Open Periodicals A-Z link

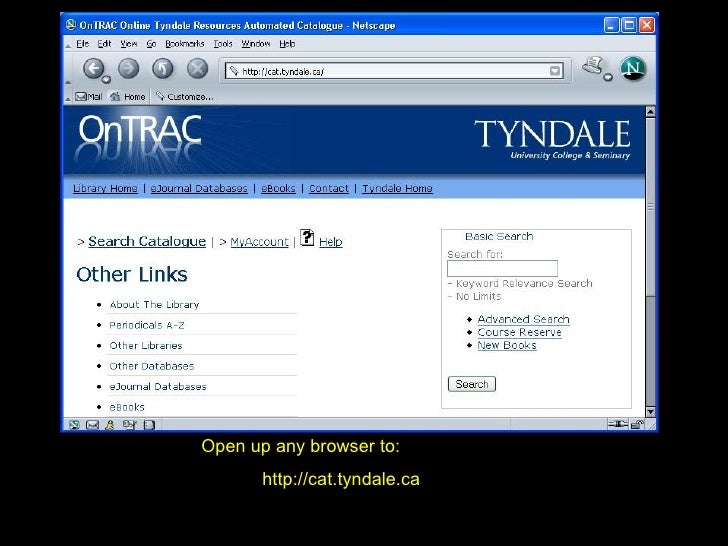coord(147,325)
